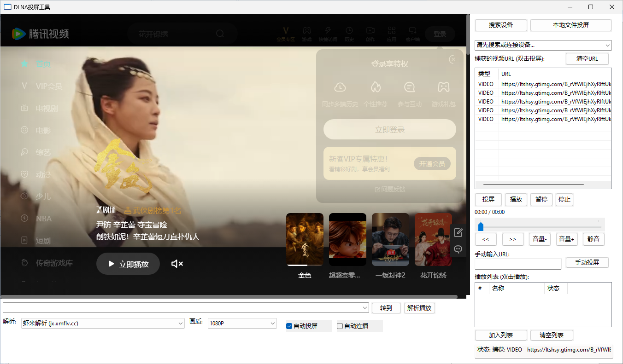The image size is (623, 364).
Task: Click the edit note icon on right edge
Action: [458, 233]
